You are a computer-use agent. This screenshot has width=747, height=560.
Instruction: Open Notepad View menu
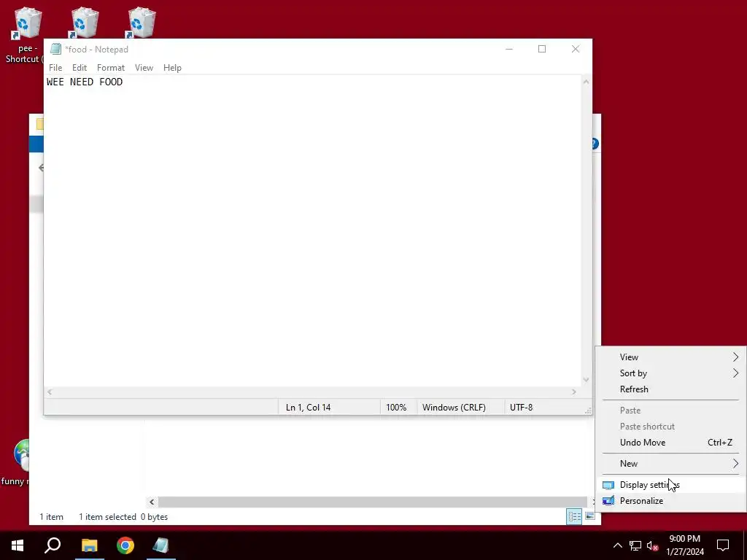click(144, 68)
